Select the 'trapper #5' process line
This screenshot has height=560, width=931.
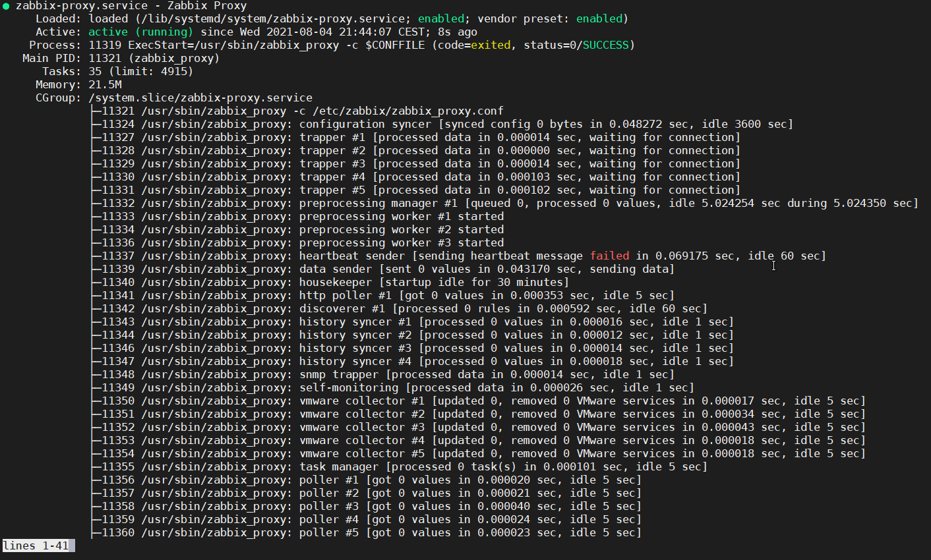416,190
